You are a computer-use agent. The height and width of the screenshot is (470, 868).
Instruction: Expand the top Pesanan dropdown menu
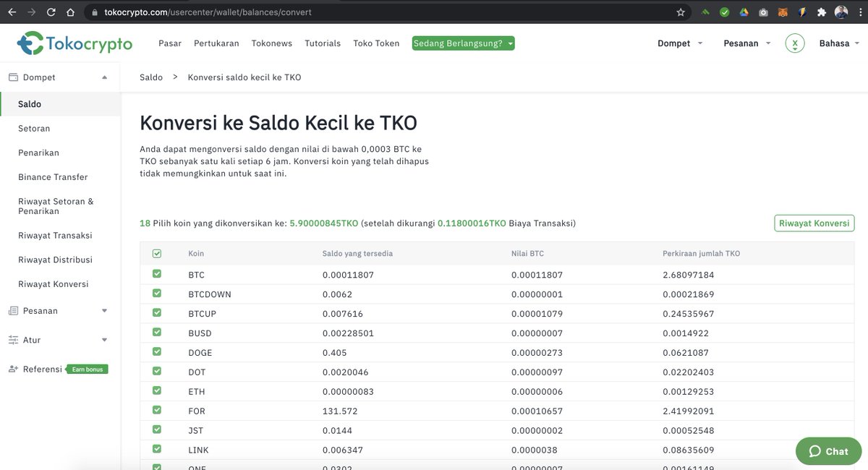(747, 43)
